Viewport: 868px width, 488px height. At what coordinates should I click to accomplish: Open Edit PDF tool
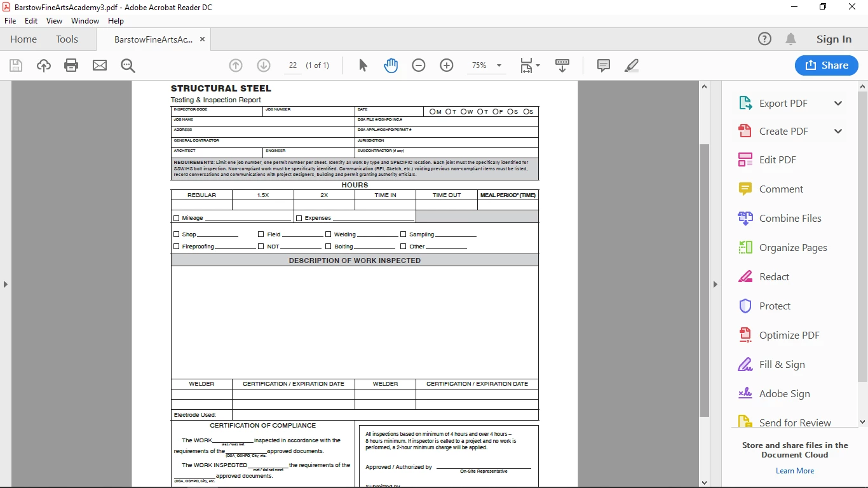(767, 160)
